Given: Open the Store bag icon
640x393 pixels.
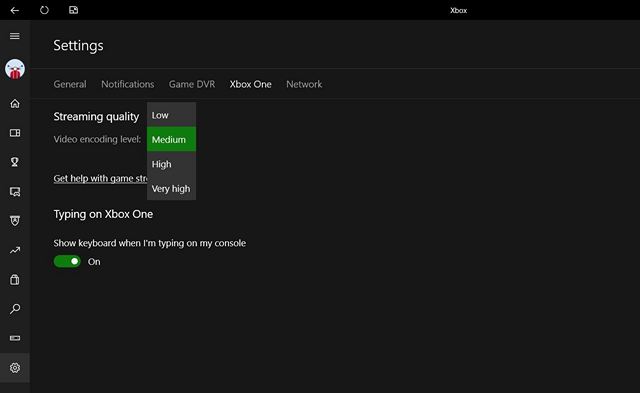Looking at the screenshot, I should [x=15, y=280].
